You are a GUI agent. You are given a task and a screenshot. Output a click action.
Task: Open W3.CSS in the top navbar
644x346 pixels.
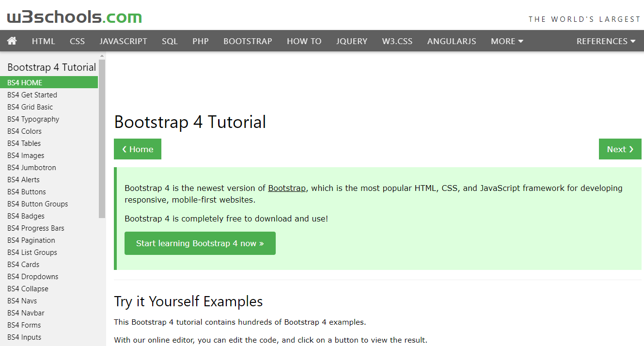pyautogui.click(x=397, y=41)
